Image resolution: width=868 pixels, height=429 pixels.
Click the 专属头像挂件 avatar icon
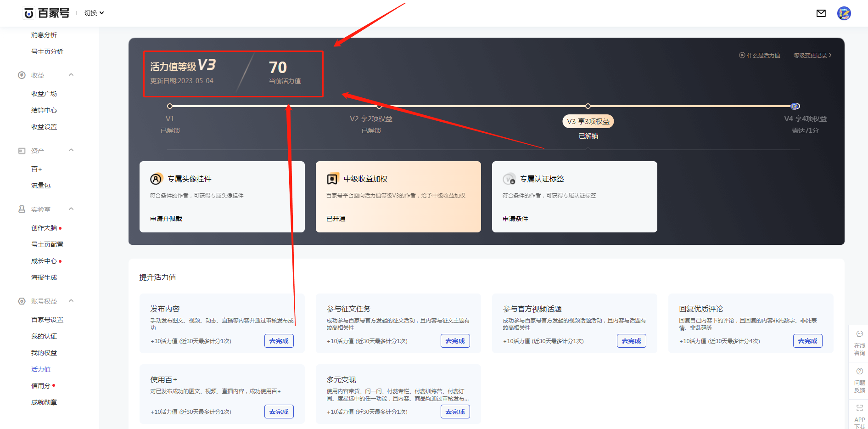click(x=157, y=179)
